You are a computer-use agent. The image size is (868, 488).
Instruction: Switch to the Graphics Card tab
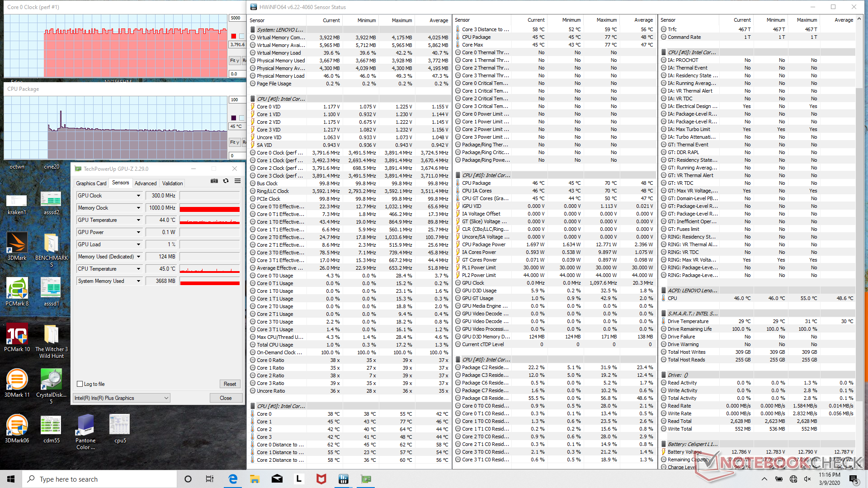pos(91,183)
